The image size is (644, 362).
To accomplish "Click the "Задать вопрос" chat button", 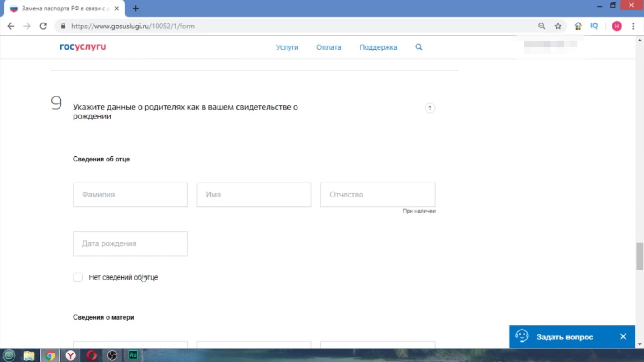I will [564, 337].
